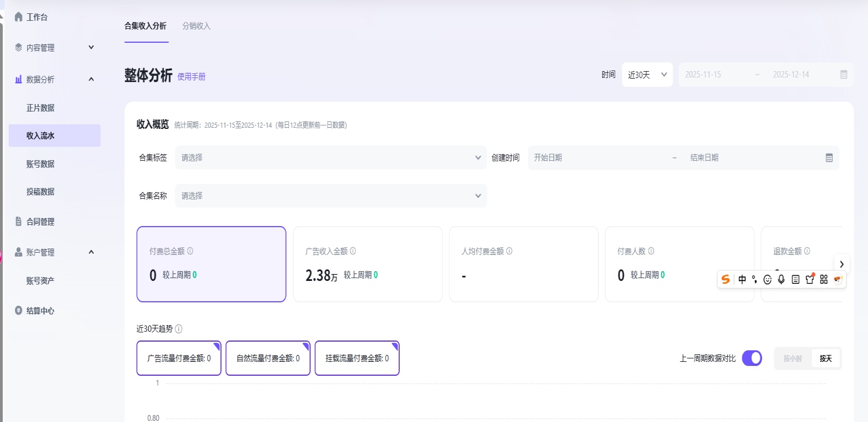Image resolution: width=868 pixels, height=422 pixels.
Task: Click the 工作台 home icon in sidebar
Action: 19,17
